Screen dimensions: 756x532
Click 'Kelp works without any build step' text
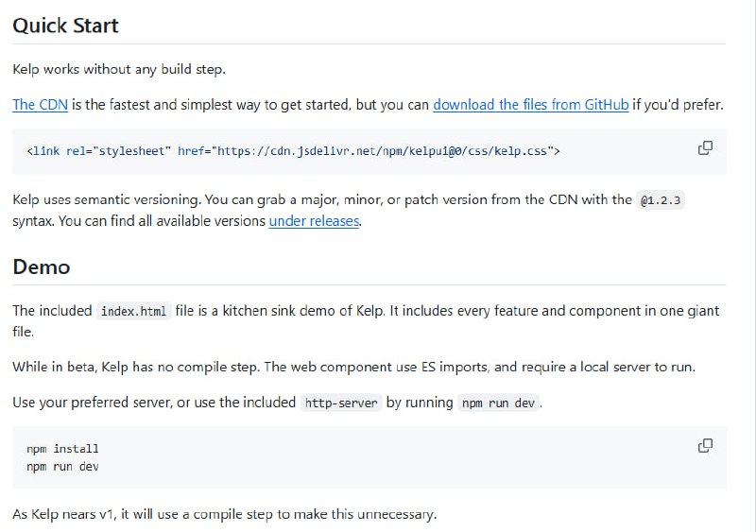(x=119, y=69)
